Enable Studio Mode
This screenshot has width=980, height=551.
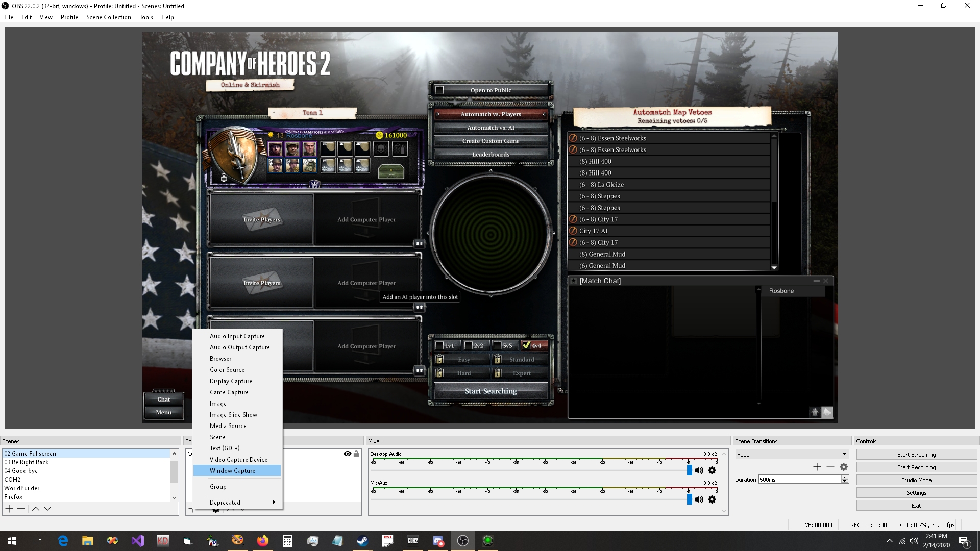point(916,480)
